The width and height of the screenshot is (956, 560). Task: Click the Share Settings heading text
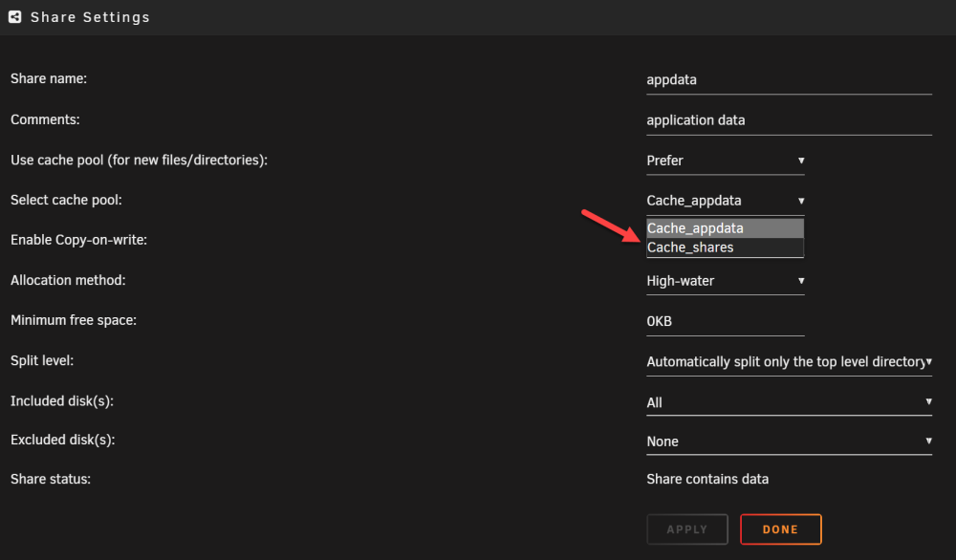tap(90, 17)
